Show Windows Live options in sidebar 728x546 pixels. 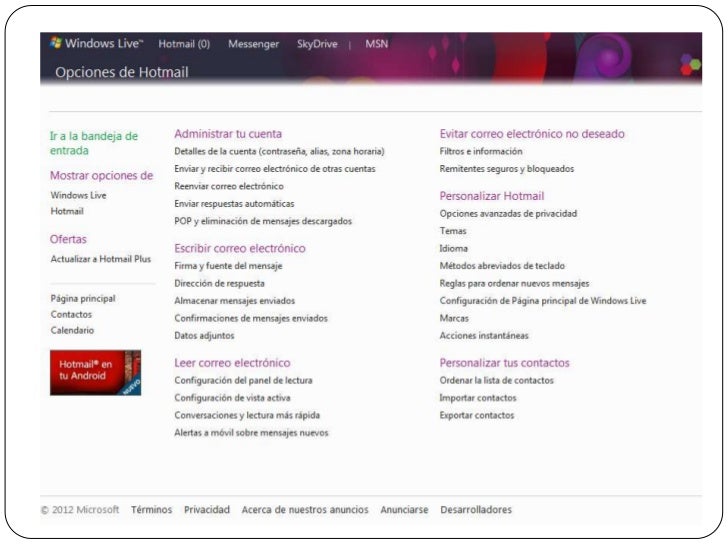78,195
